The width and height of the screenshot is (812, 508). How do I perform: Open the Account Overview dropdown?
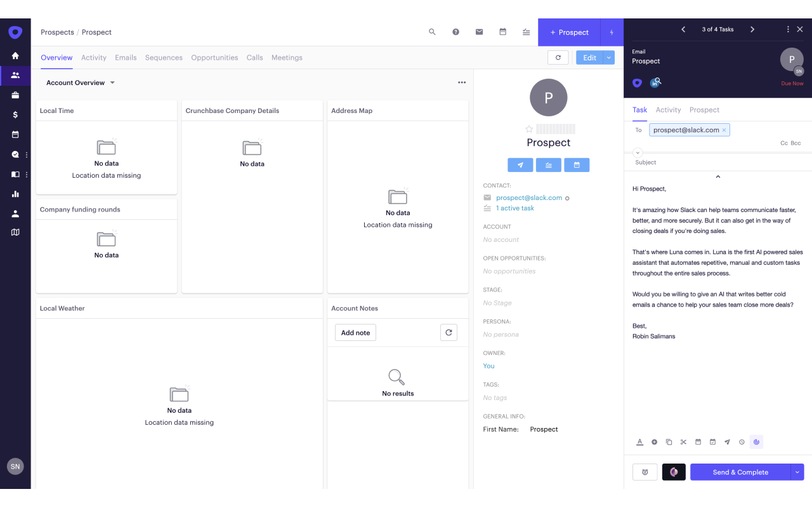click(x=81, y=83)
